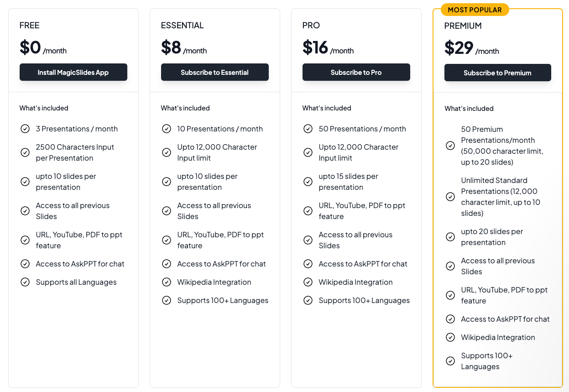The image size is (569, 392).
Task: Click checkmark next to 2500 Characters Input
Action: click(x=25, y=152)
